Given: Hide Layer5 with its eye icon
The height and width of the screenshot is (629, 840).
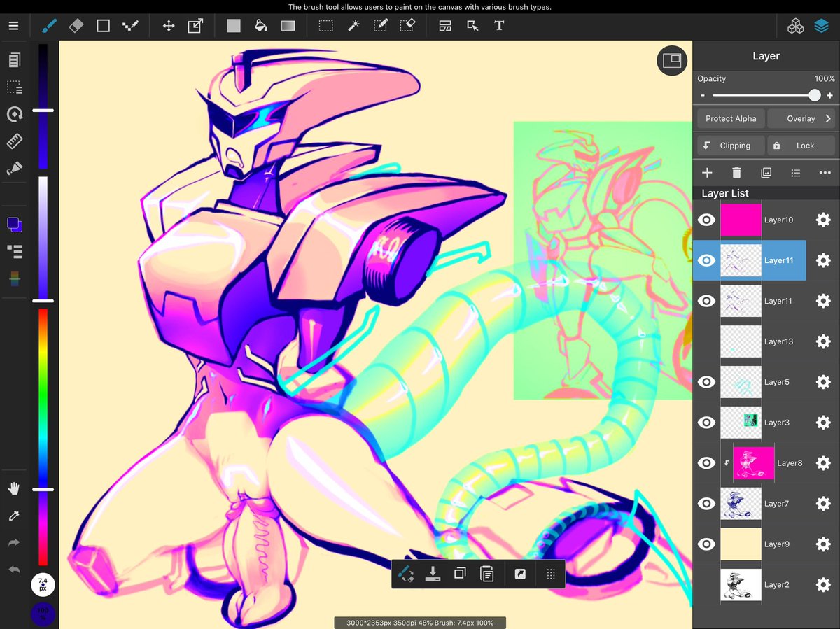Looking at the screenshot, I should click(707, 382).
